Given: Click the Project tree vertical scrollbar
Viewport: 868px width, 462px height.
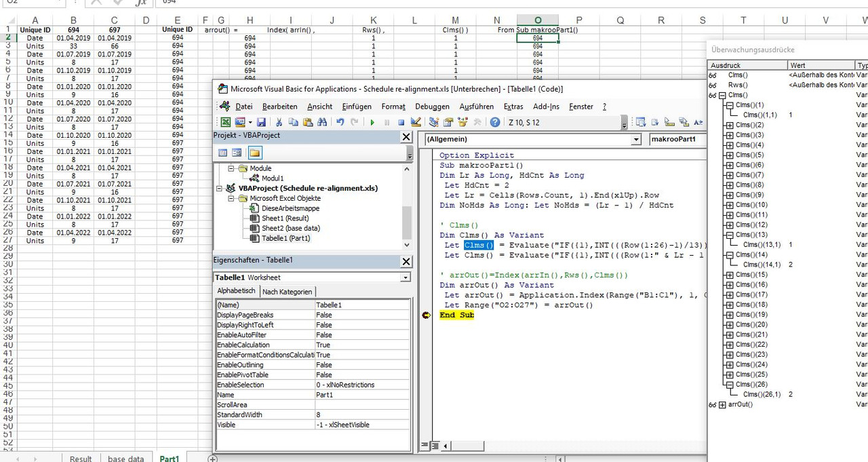Looking at the screenshot, I should [407, 207].
